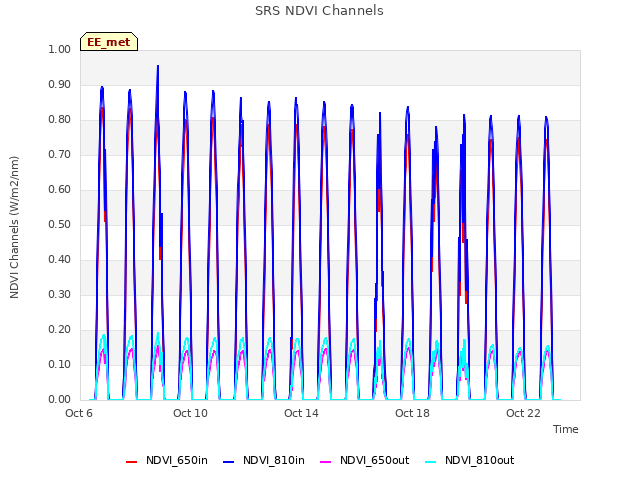Click the Oct 22 x-axis label
Image resolution: width=640 pixels, height=480 pixels.
523,413
